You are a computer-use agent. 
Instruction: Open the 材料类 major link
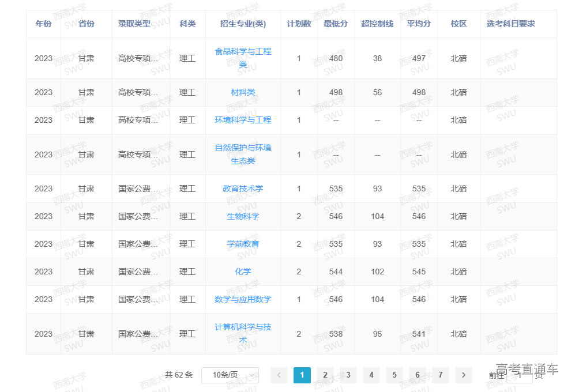point(243,92)
